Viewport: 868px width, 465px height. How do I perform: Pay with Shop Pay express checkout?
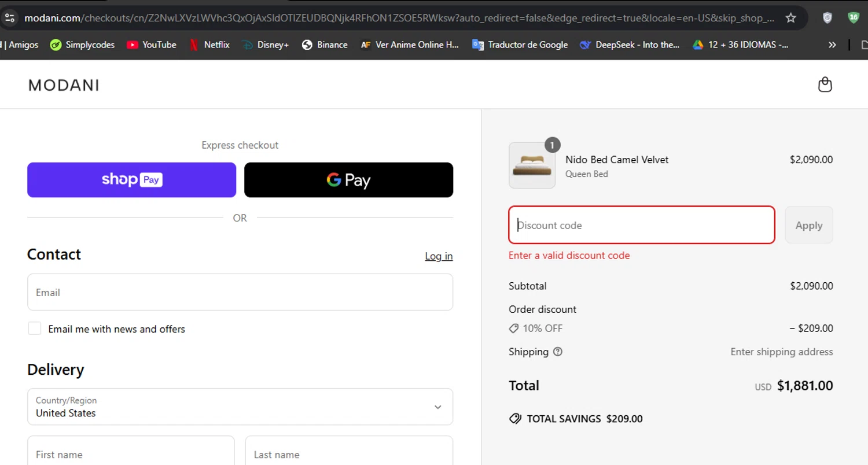[x=131, y=180]
